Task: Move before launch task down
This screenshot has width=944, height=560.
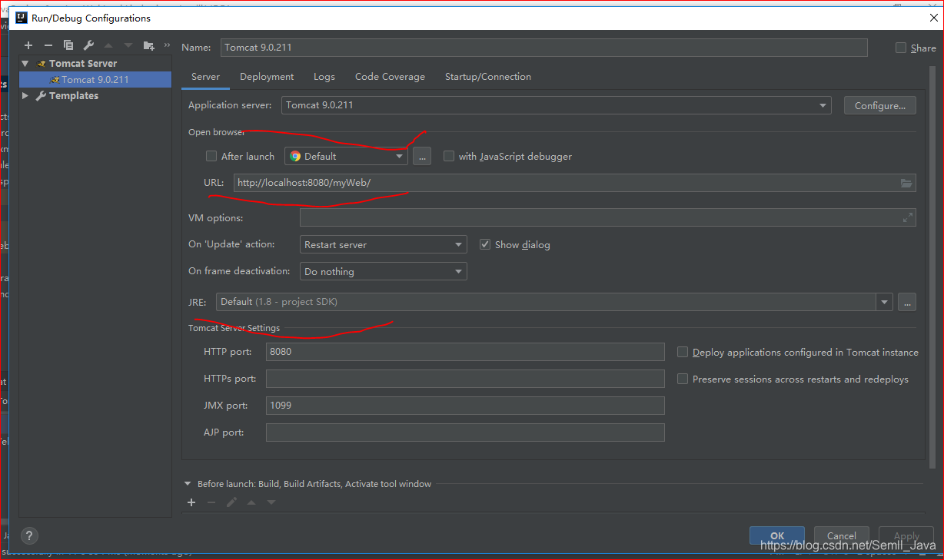Action: (x=271, y=502)
